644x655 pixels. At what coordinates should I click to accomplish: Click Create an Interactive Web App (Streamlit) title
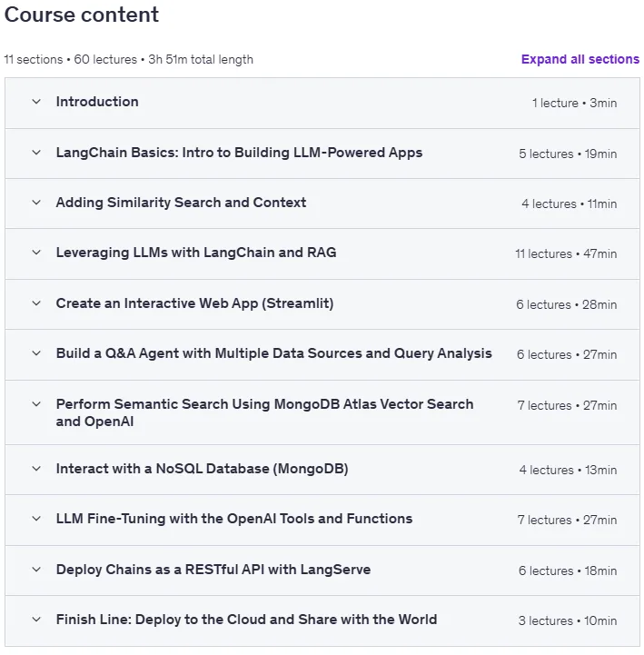pyautogui.click(x=194, y=303)
